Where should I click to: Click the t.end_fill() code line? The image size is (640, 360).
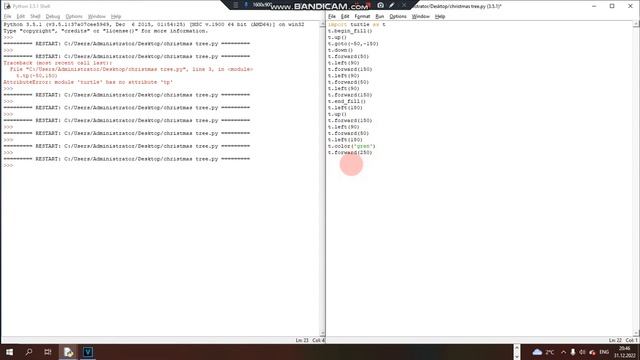click(x=347, y=101)
